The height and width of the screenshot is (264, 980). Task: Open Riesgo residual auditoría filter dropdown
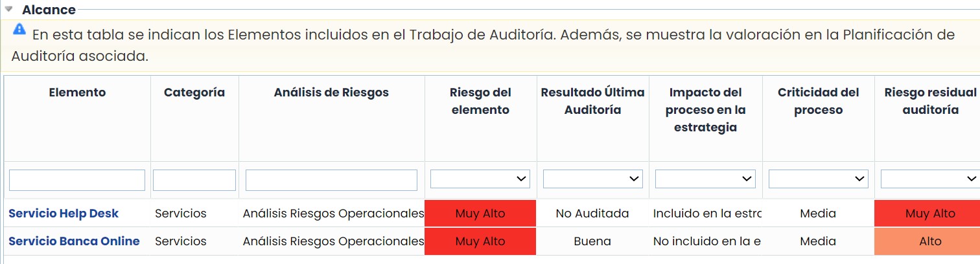929,179
